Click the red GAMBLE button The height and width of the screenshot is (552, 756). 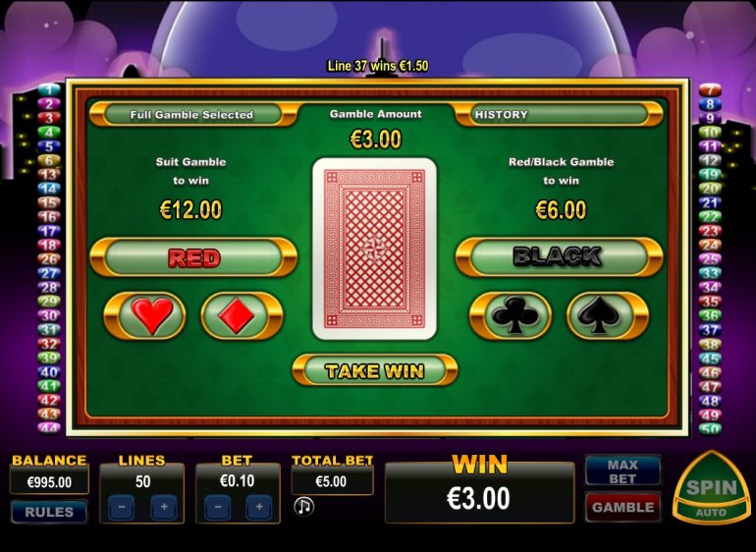pyautogui.click(x=622, y=507)
